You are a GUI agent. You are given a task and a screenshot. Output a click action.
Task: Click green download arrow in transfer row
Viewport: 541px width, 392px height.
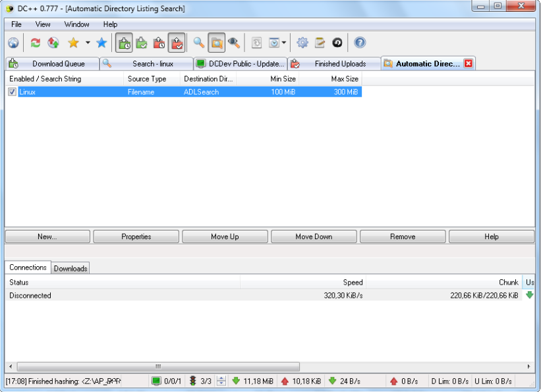[529, 295]
